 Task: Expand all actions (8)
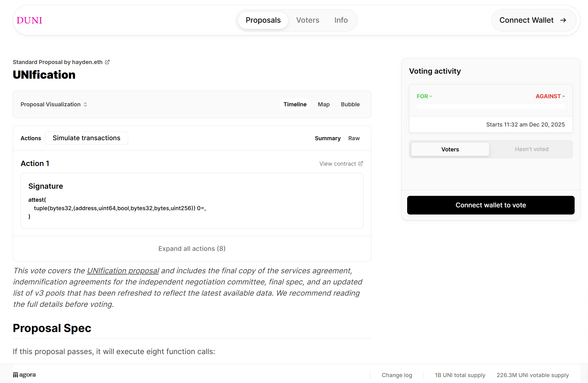pos(192,249)
